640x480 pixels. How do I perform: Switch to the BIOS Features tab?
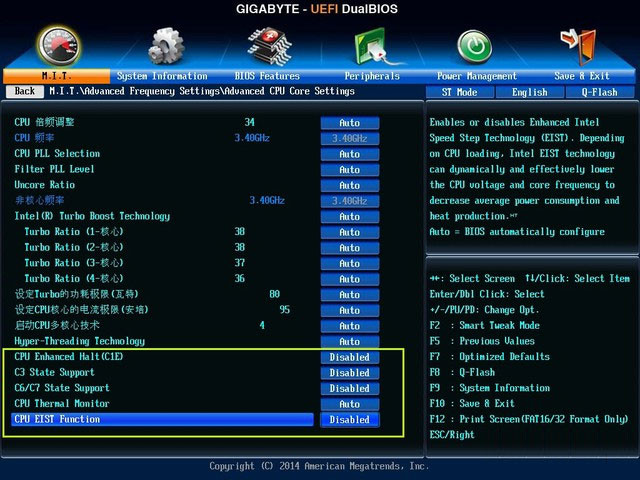pos(267,76)
